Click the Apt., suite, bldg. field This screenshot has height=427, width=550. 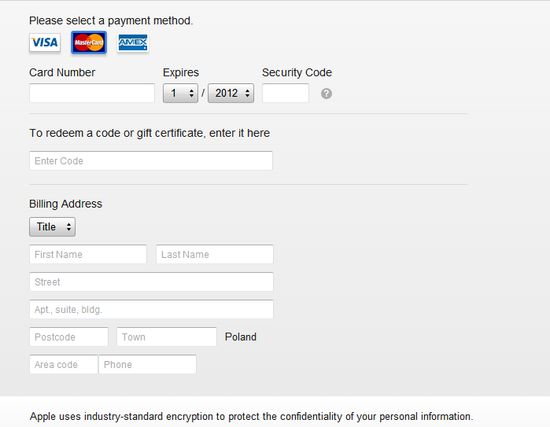(151, 309)
